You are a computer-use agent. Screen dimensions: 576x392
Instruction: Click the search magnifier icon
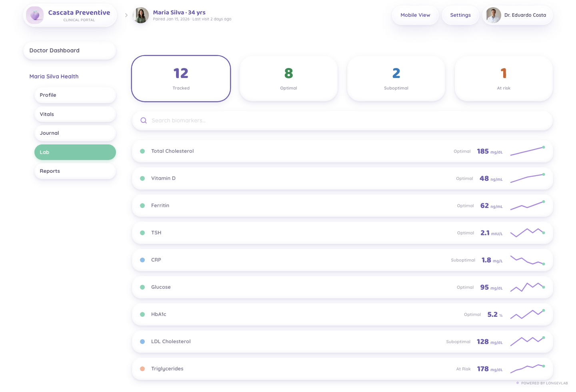point(144,120)
